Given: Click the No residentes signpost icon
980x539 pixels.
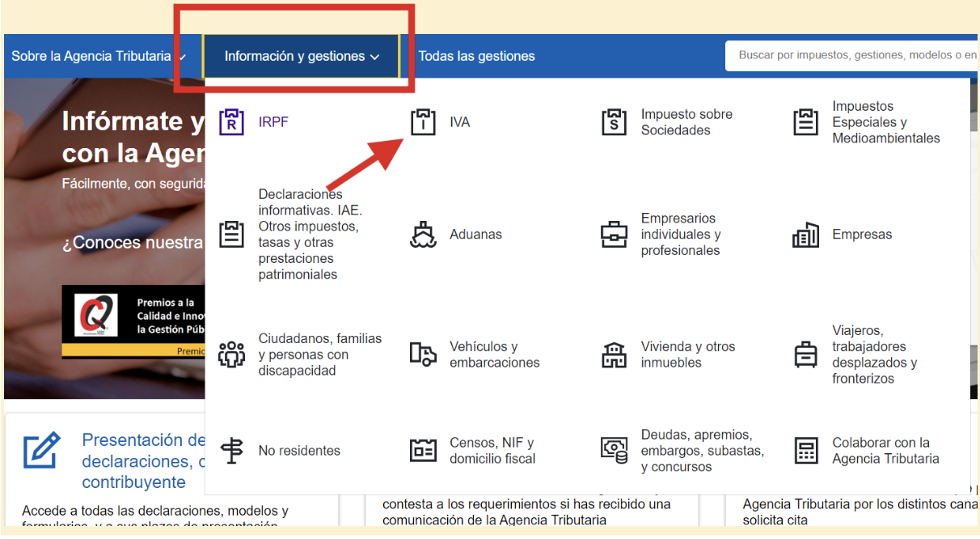Looking at the screenshot, I should pos(231,451).
